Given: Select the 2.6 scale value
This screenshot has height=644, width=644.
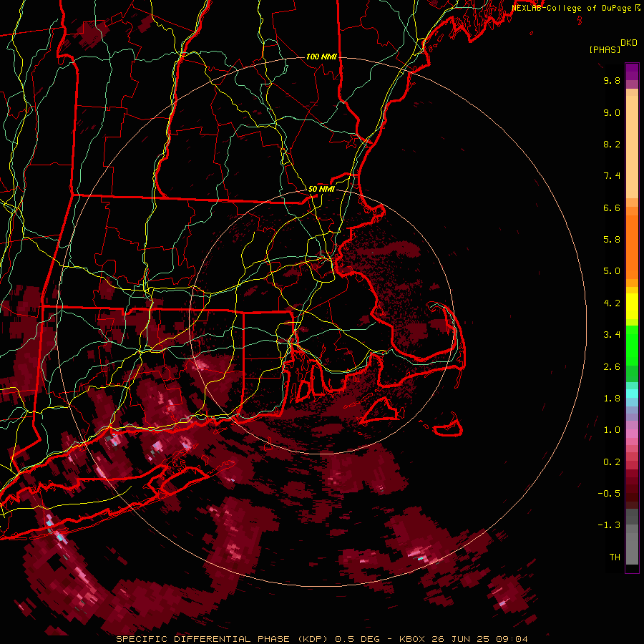Looking at the screenshot, I should (x=612, y=367).
